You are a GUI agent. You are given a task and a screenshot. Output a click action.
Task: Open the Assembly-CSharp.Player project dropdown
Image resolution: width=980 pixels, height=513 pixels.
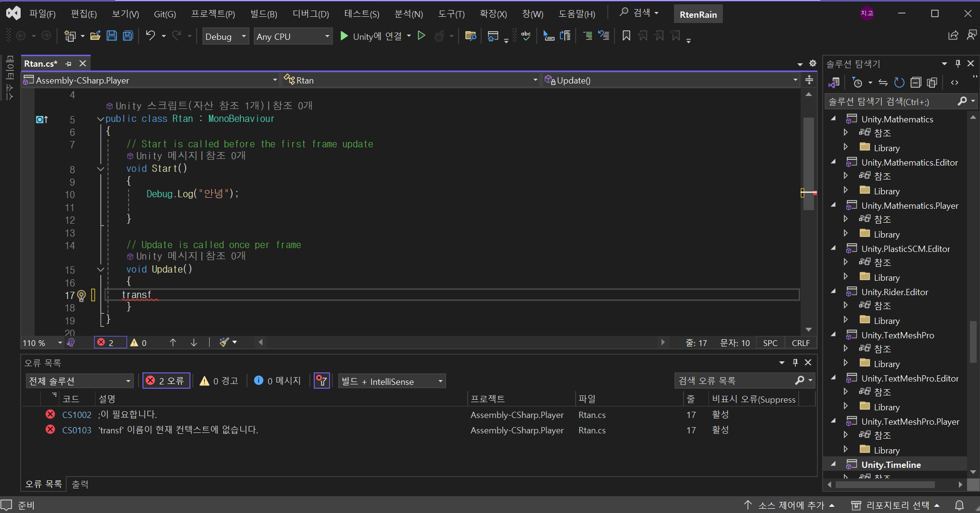(150, 80)
